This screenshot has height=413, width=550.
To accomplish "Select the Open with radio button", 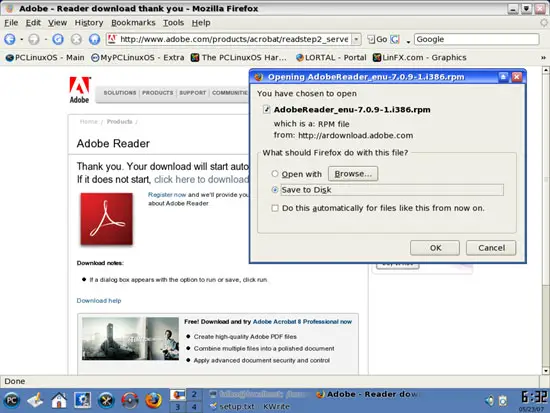I will tap(275, 174).
